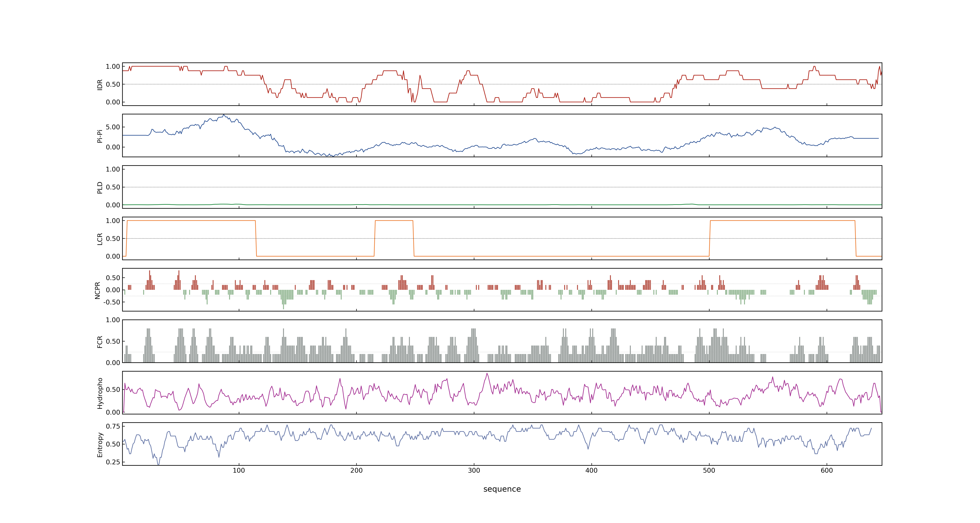Click the Pi-Pi y-axis label

(100, 136)
